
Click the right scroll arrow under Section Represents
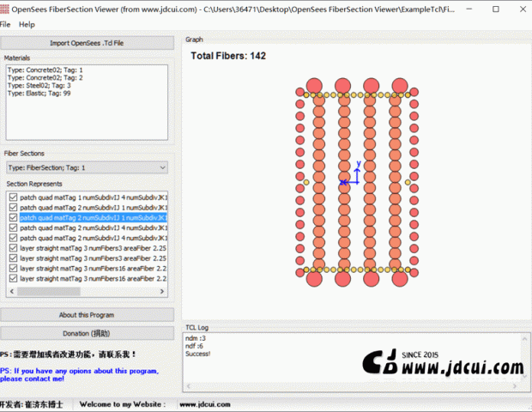163,292
